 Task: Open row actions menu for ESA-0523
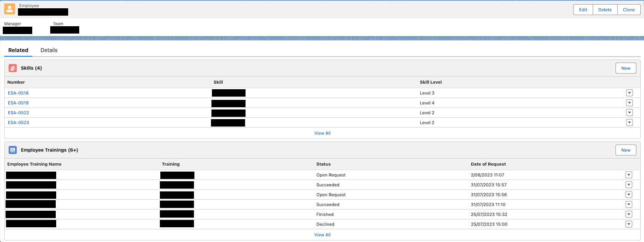629,122
